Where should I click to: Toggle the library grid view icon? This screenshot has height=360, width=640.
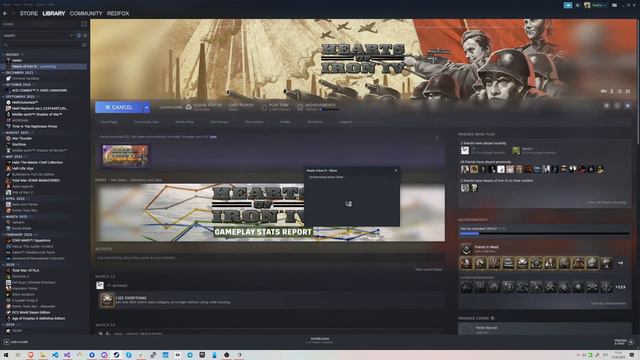click(84, 24)
